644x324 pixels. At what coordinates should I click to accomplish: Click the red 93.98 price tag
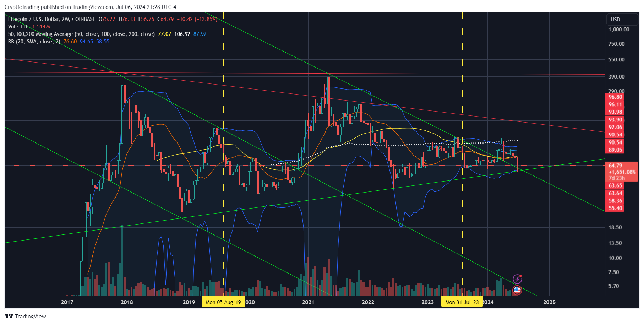coord(615,112)
